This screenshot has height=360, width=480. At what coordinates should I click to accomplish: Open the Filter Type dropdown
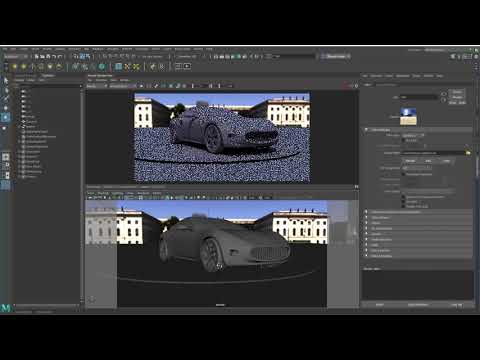413,135
